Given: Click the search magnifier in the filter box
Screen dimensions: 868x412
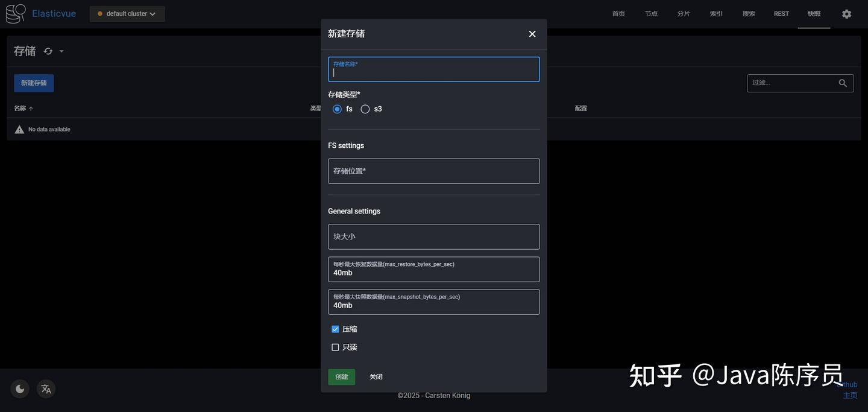Looking at the screenshot, I should tap(841, 82).
